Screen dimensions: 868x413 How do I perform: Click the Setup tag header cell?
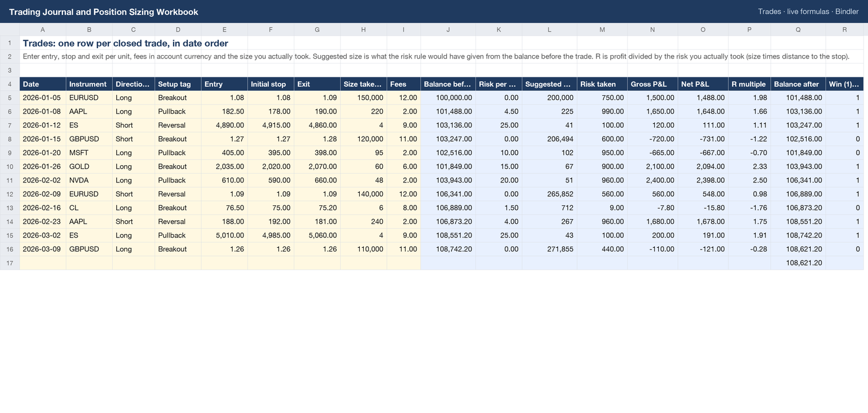(x=178, y=84)
